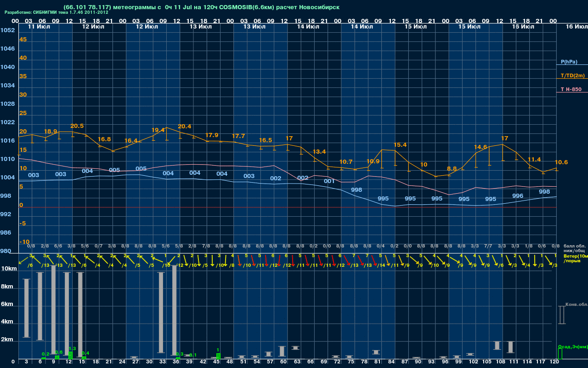
Task: Click the forecast hour 60 on bottom axis
Action: click(x=283, y=362)
